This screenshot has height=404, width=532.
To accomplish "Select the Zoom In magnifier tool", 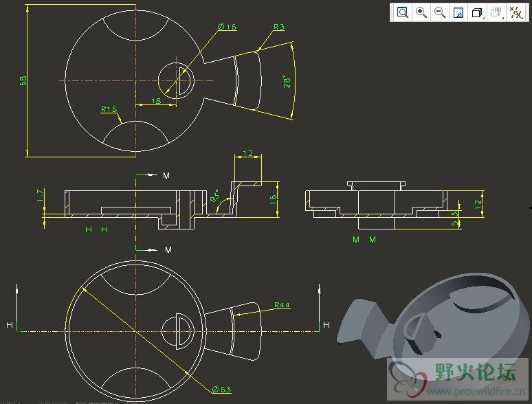I will click(421, 12).
